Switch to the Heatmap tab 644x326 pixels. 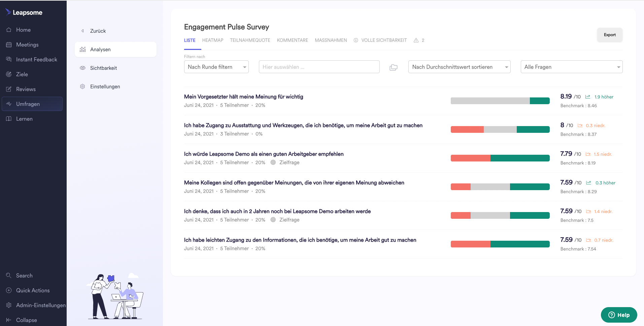[x=212, y=40]
